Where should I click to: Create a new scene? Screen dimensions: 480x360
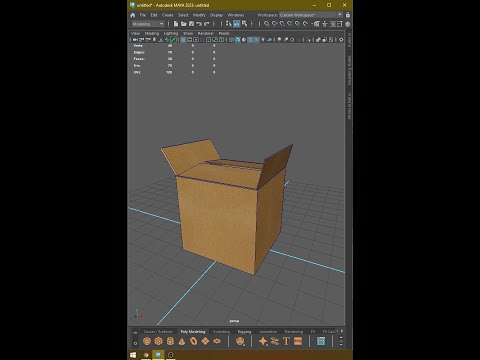[x=176, y=24]
